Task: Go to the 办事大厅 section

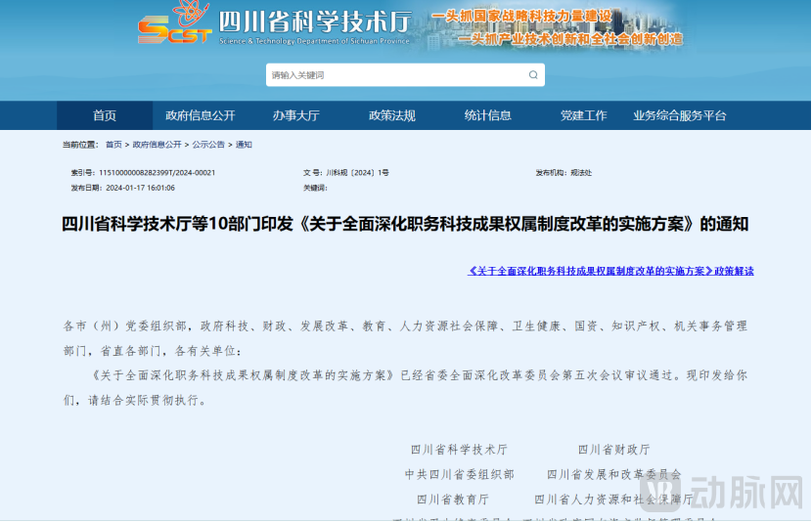Action: (x=295, y=115)
